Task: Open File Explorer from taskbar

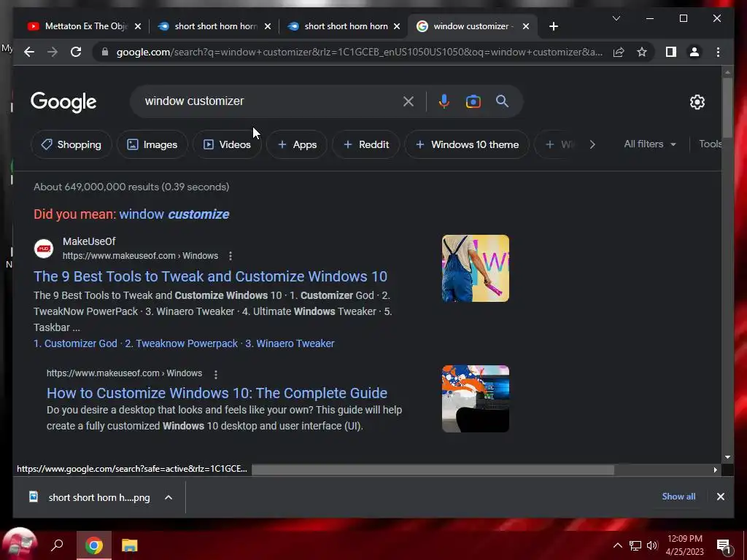Action: pos(129,545)
